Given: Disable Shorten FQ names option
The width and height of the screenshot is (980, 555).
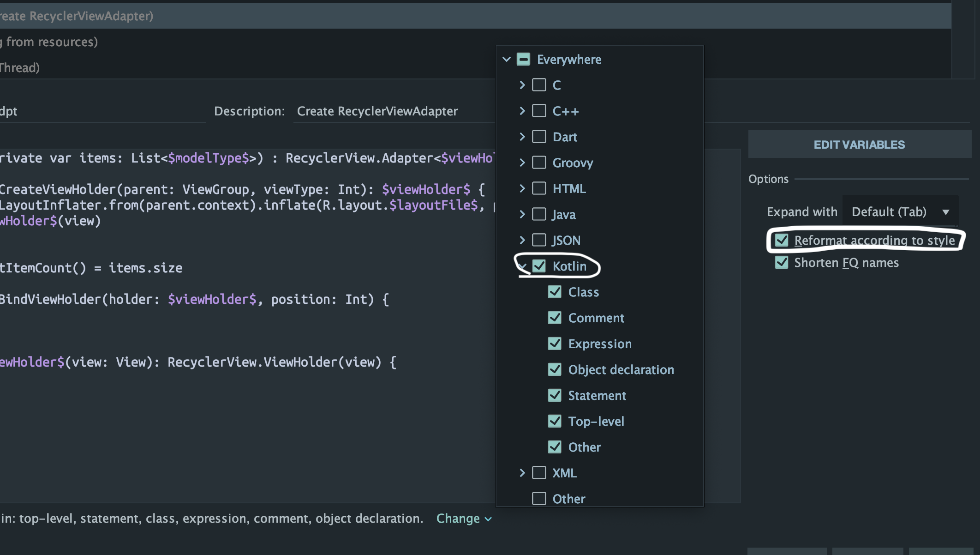Looking at the screenshot, I should tap(782, 262).
